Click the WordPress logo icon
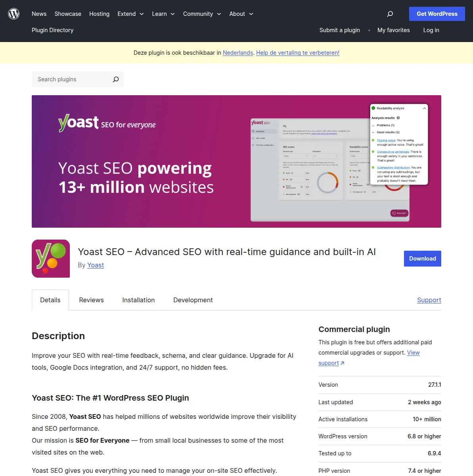This screenshot has width=473, height=476. 13,13
